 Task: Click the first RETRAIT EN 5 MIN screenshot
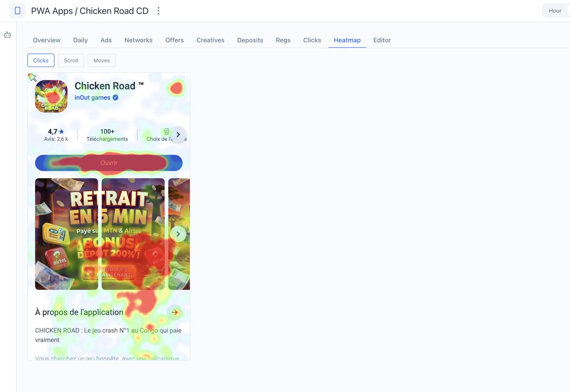(x=67, y=234)
